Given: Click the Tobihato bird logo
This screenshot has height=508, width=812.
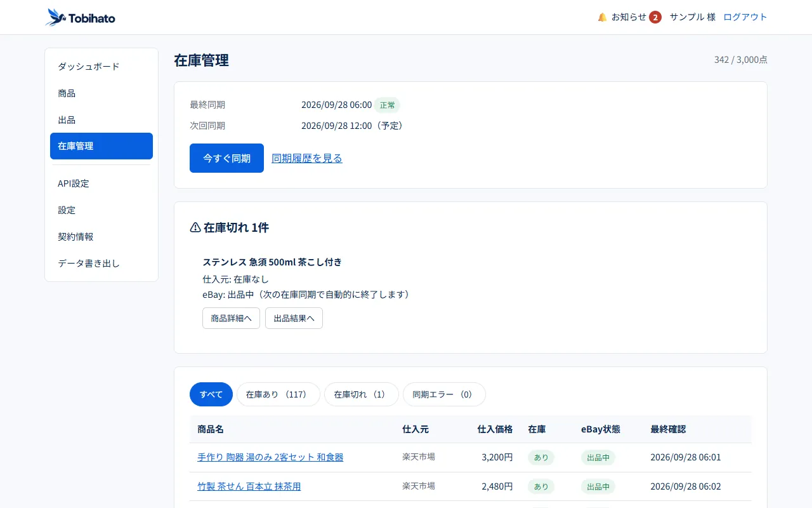Looking at the screenshot, I should 56,17.
